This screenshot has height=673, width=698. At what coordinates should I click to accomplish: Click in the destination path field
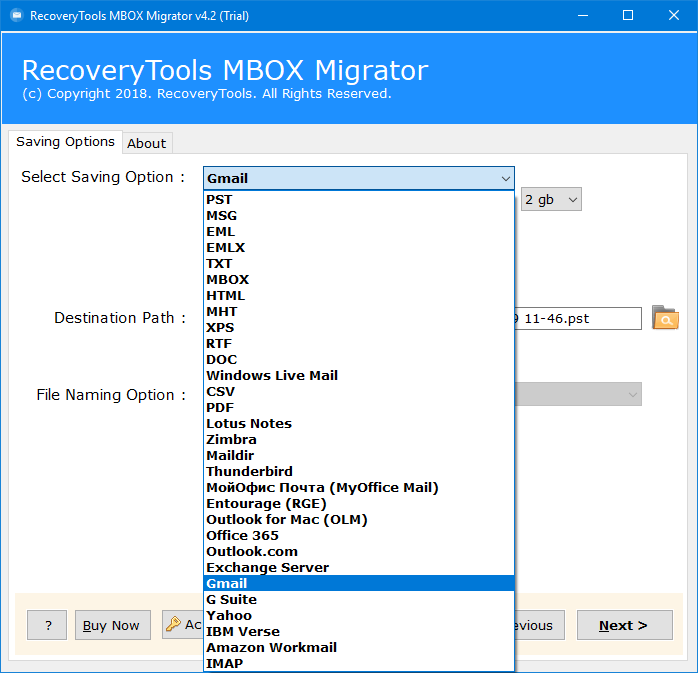coord(578,318)
